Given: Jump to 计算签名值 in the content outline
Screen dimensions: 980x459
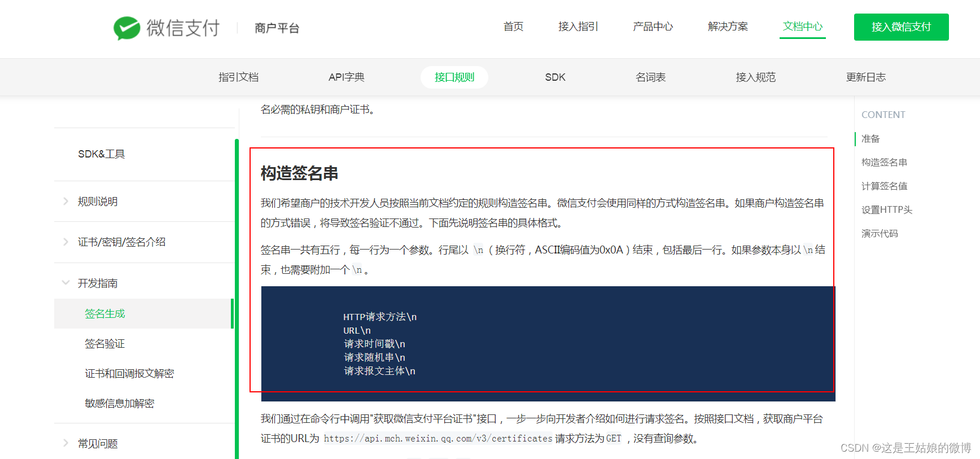Looking at the screenshot, I should [x=884, y=186].
